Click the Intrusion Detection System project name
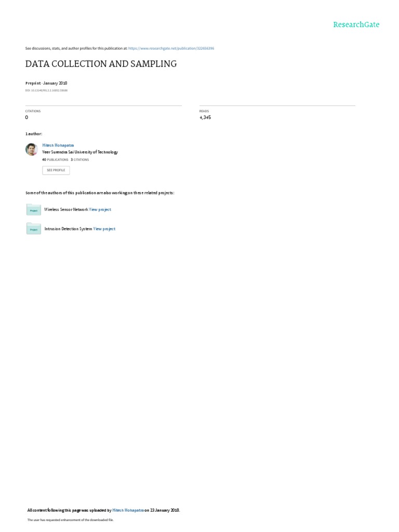This screenshot has width=399, height=532. (x=68, y=229)
